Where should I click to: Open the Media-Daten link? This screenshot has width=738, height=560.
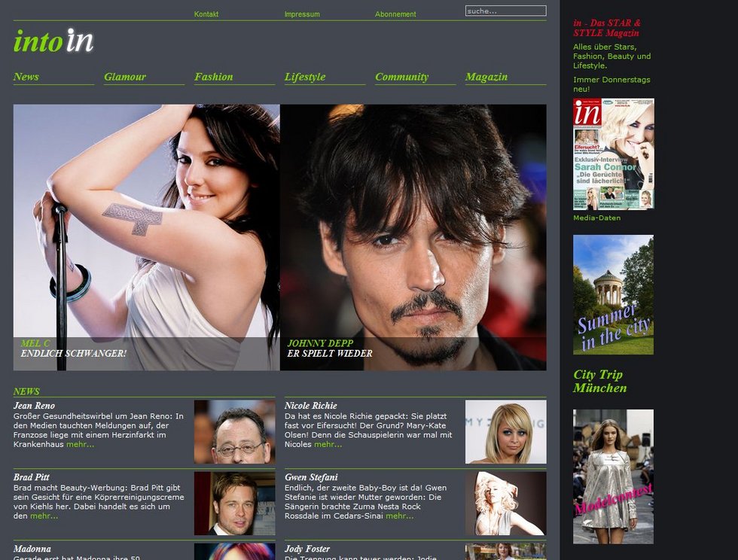point(596,218)
